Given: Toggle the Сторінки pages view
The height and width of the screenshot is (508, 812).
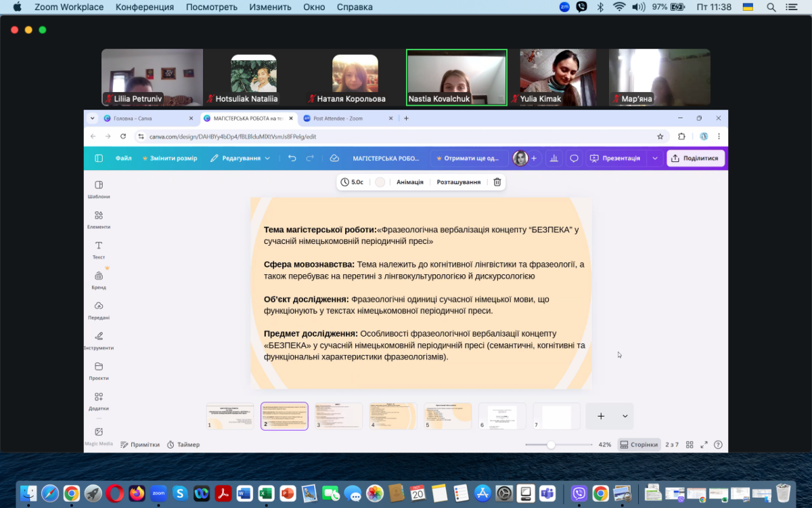Looking at the screenshot, I should [x=638, y=445].
